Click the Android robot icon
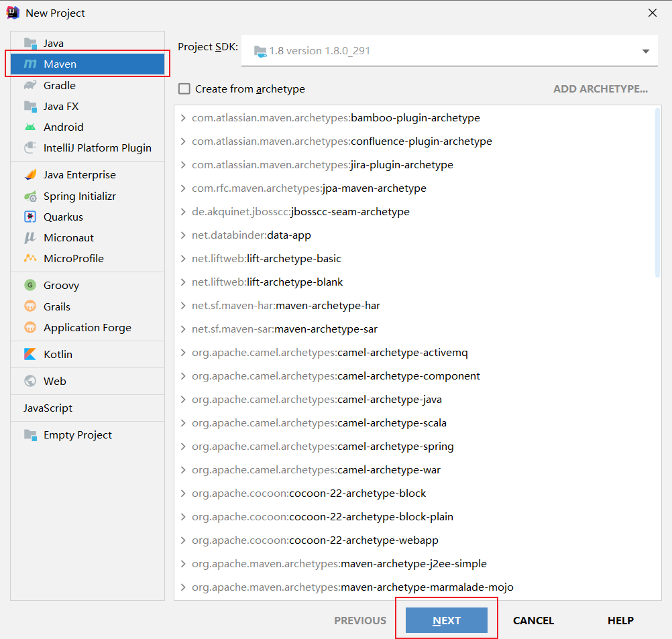This screenshot has height=639, width=672. pyautogui.click(x=30, y=127)
